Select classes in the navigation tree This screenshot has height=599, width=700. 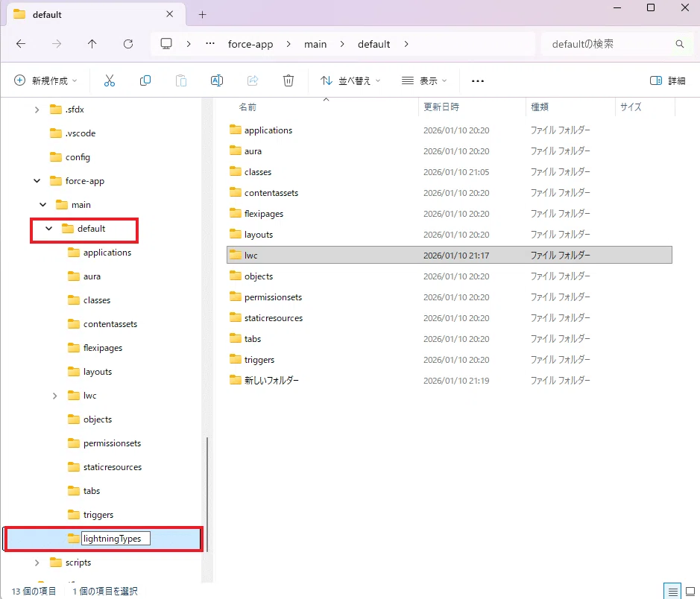pyautogui.click(x=96, y=300)
